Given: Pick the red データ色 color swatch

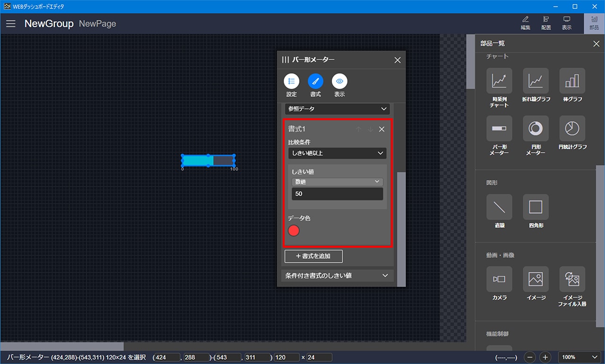Looking at the screenshot, I should coord(294,231).
